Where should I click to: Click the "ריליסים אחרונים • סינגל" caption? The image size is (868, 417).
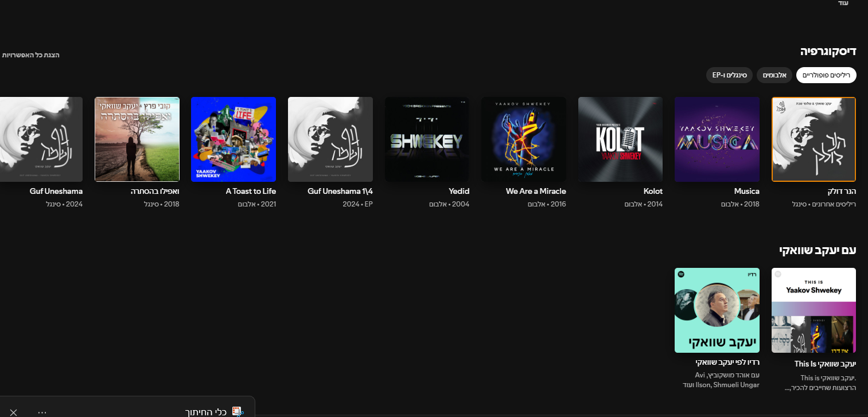coord(823,205)
